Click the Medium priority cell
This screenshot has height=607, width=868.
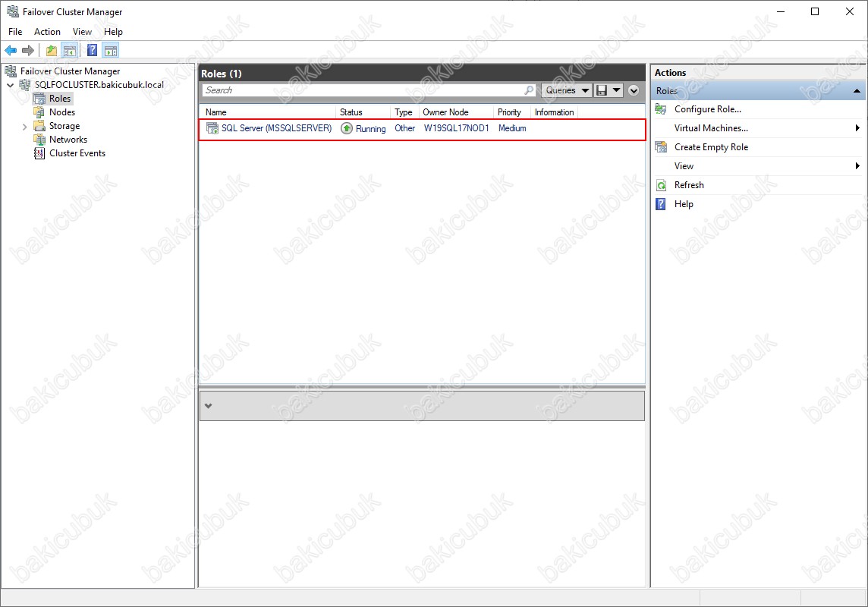tap(512, 128)
